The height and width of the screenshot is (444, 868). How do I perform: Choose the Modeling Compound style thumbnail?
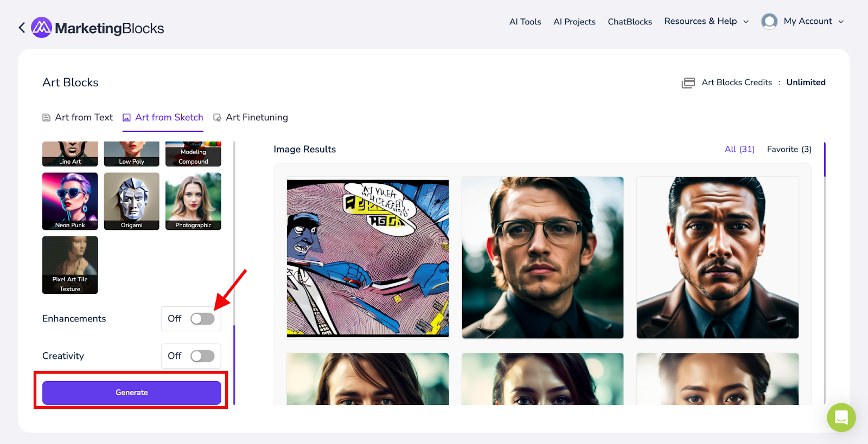pyautogui.click(x=193, y=154)
